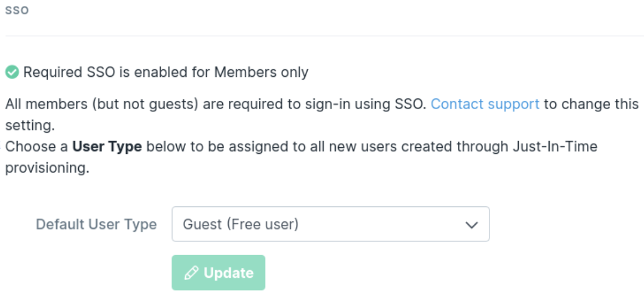Click the Default User Type label
The height and width of the screenshot is (295, 644).
96,224
